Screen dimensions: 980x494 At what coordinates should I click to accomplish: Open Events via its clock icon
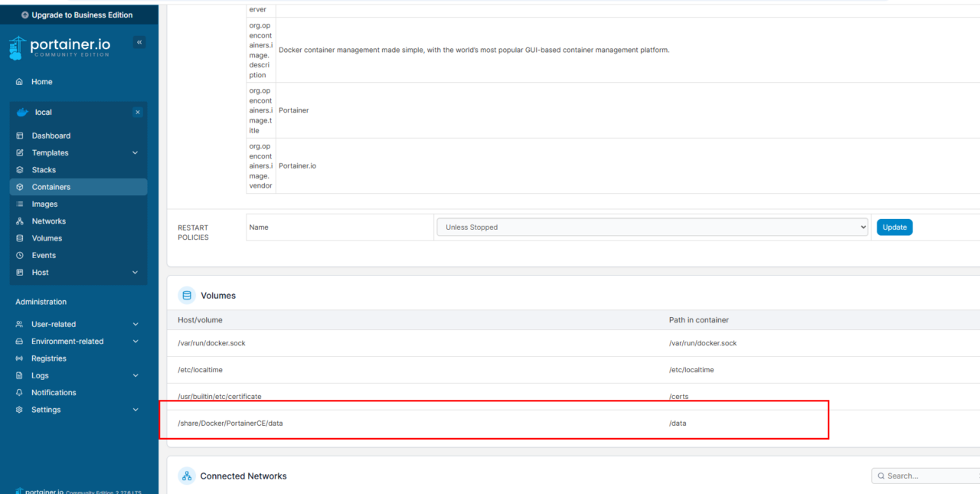click(20, 255)
